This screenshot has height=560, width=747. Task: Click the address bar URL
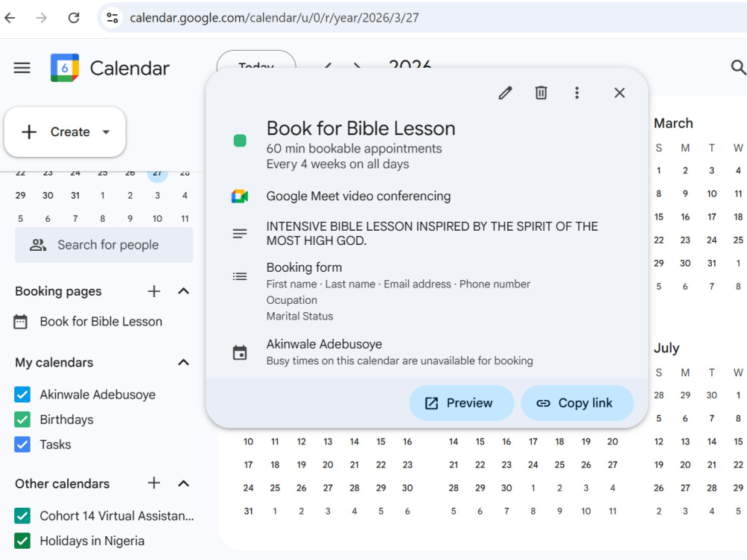(274, 18)
